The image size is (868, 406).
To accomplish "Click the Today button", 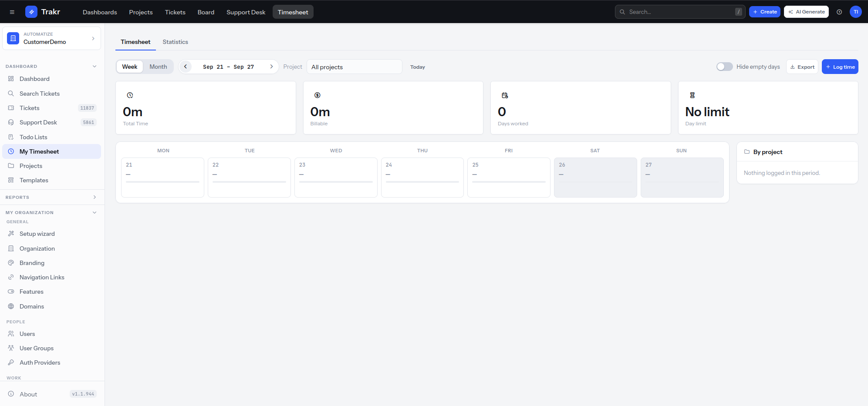I will tap(418, 67).
